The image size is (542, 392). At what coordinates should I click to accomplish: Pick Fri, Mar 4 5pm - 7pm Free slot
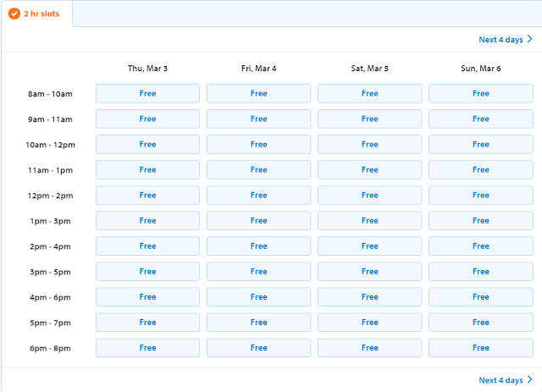258,323
